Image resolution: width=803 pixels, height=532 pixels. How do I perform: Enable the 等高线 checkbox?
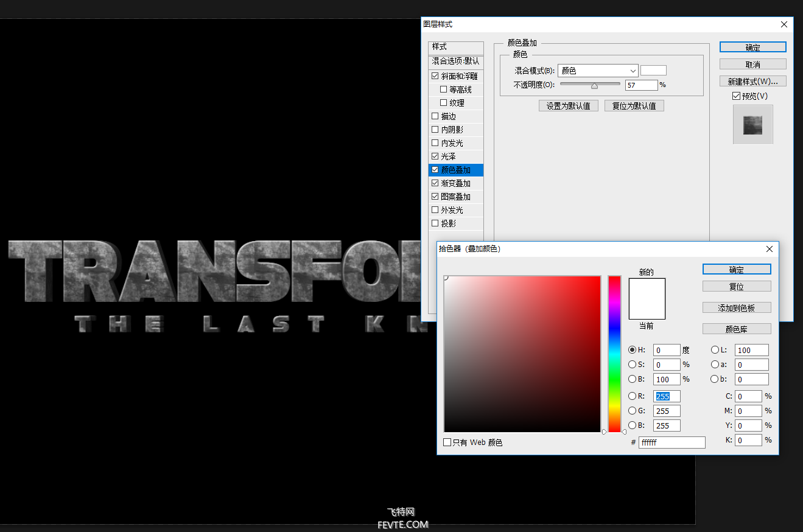(443, 89)
